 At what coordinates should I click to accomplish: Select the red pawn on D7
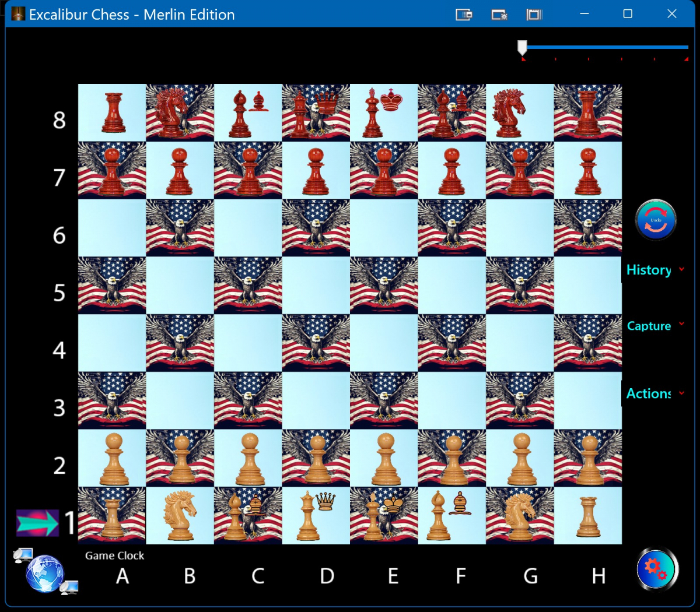(316, 171)
